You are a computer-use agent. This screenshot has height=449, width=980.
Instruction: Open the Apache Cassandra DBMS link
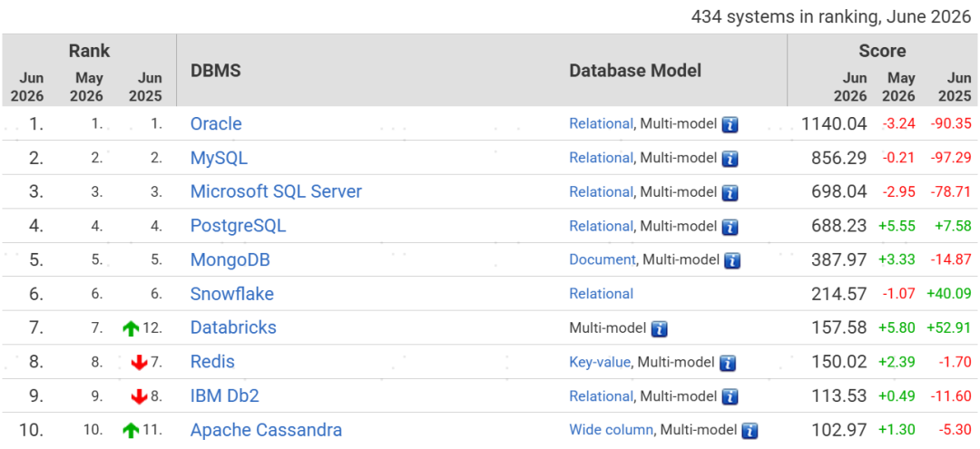click(x=266, y=430)
